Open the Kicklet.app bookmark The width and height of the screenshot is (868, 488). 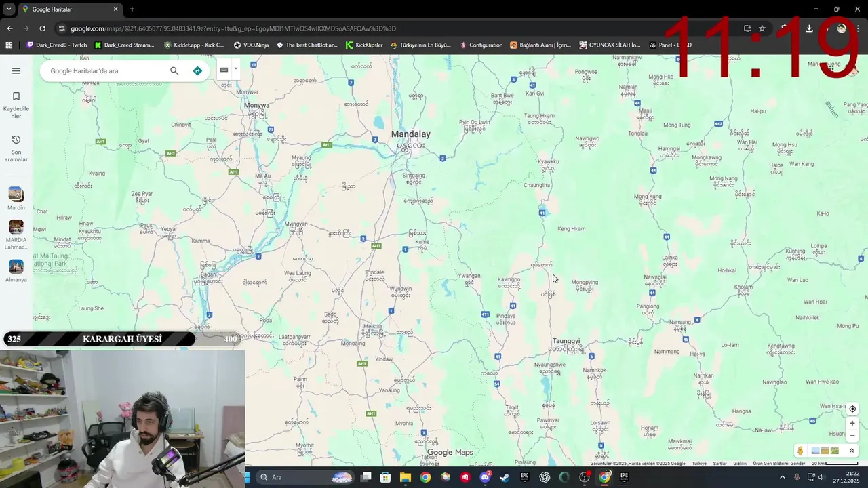(x=194, y=45)
